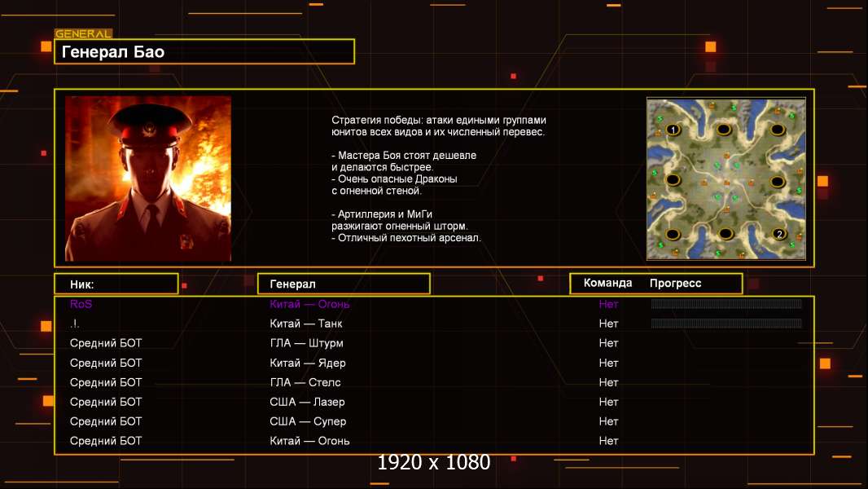Click the 'Очень опасные Драконы' line

coord(394,178)
